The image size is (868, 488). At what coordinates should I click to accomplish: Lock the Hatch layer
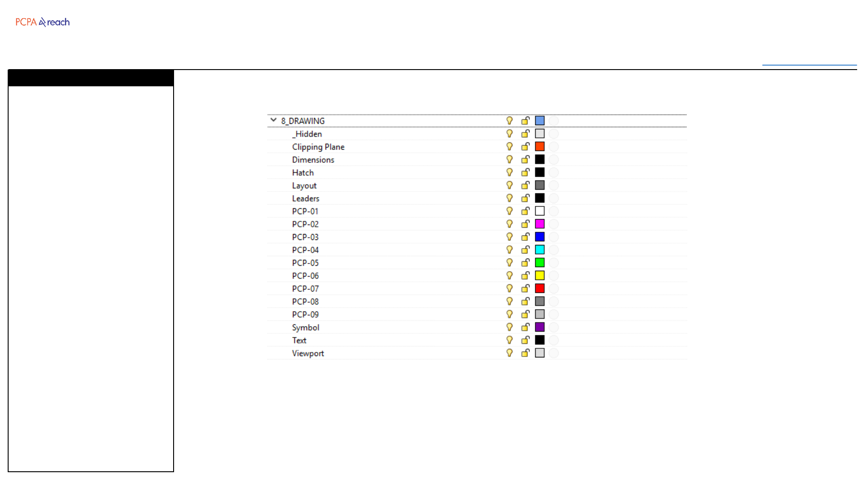525,172
